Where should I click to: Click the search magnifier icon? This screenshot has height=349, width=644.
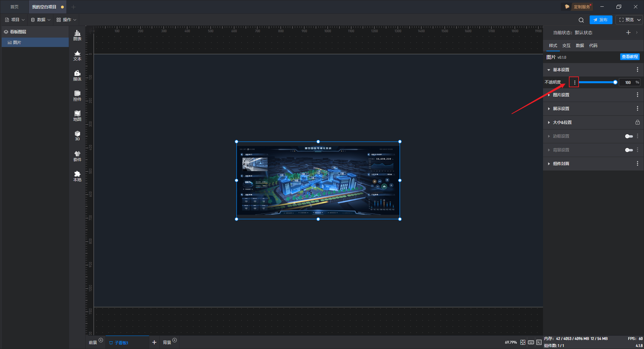(x=581, y=20)
